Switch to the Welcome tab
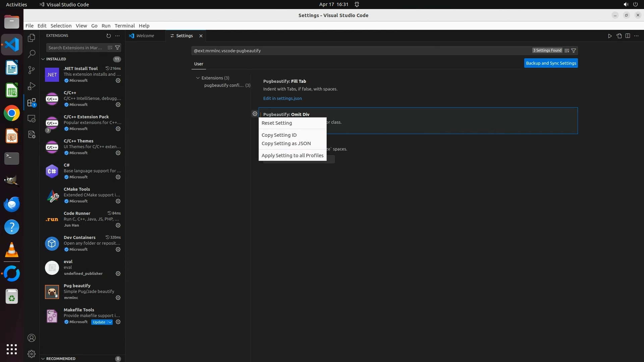Image resolution: width=644 pixels, height=362 pixels. (x=145, y=36)
